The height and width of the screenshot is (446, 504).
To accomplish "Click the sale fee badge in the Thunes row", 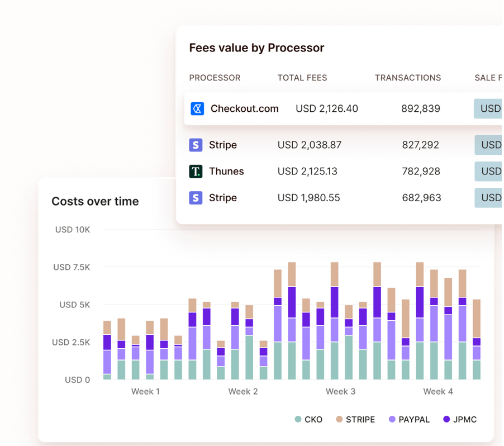I will [x=488, y=172].
